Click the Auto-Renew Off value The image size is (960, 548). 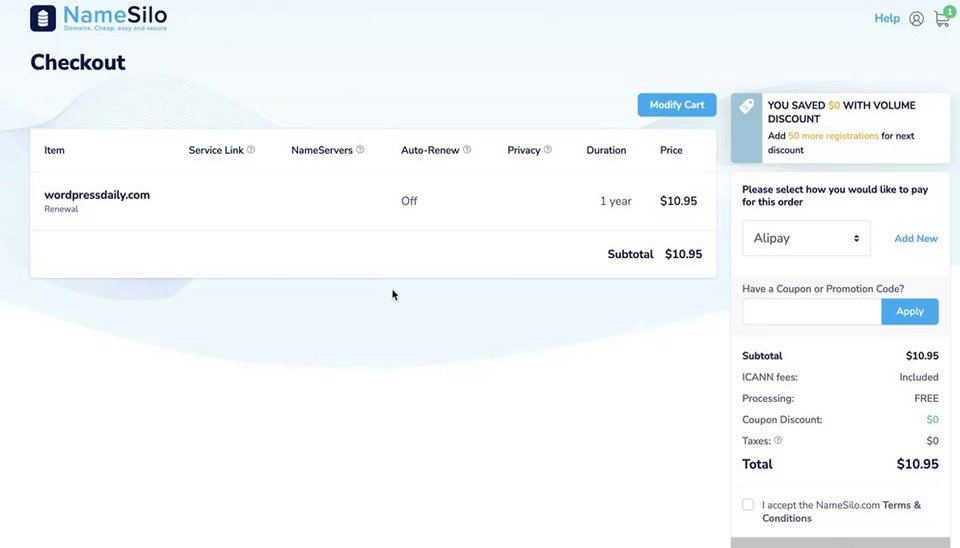point(409,201)
